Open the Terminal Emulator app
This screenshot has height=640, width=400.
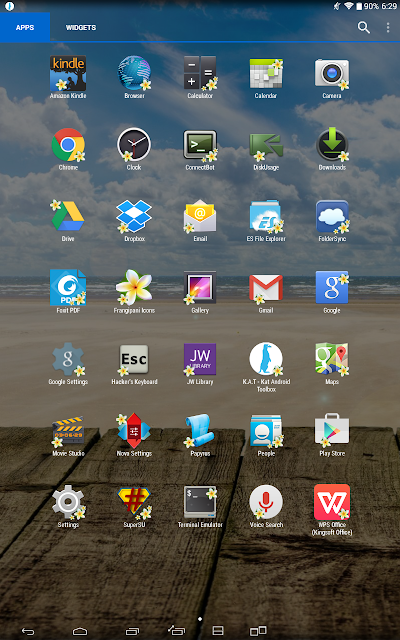(x=200, y=502)
